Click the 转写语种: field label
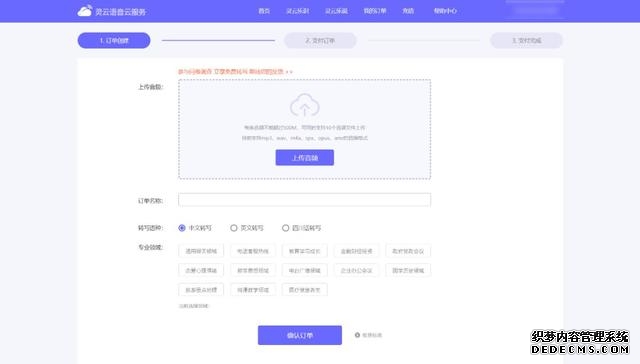 [x=150, y=228]
